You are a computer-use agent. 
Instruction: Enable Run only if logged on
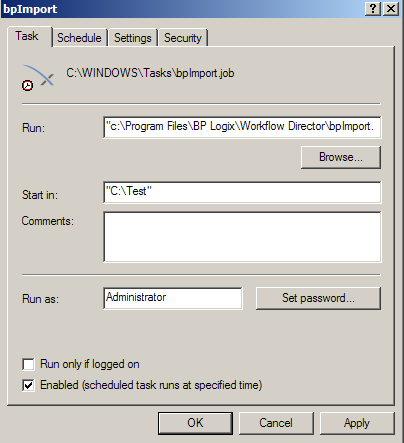pyautogui.click(x=28, y=364)
